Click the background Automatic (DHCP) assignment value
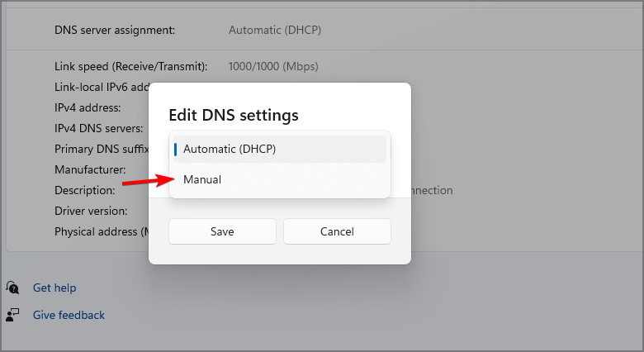This screenshot has width=644, height=352. click(275, 30)
